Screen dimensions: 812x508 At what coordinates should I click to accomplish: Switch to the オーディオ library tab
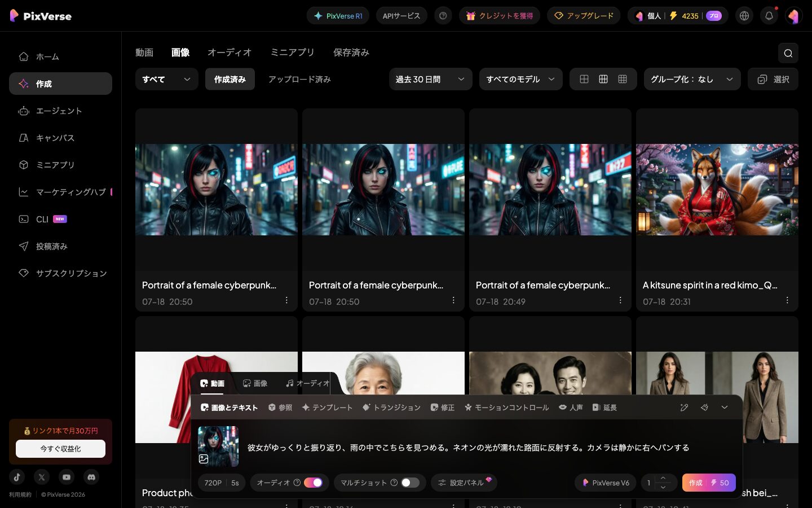pos(230,52)
